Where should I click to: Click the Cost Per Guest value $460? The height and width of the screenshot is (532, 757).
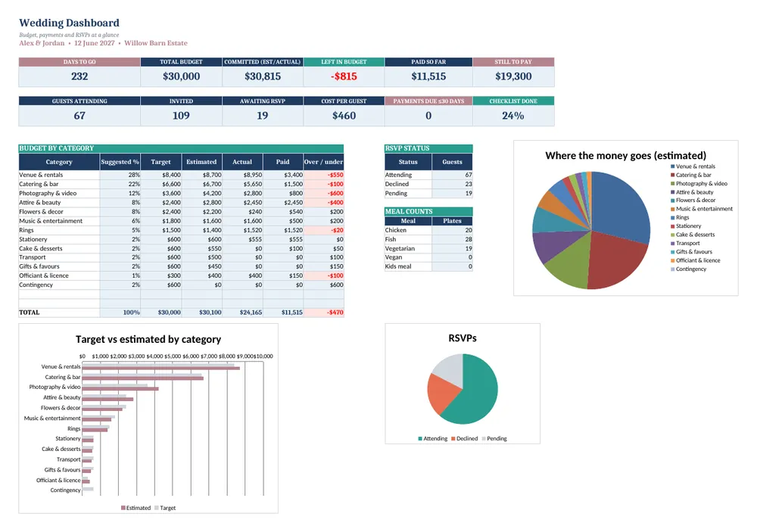344,116
